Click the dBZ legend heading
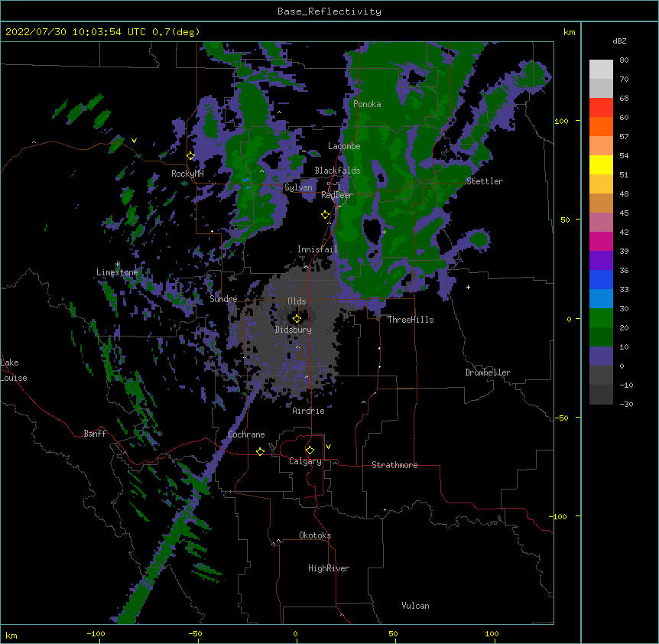 coord(619,41)
